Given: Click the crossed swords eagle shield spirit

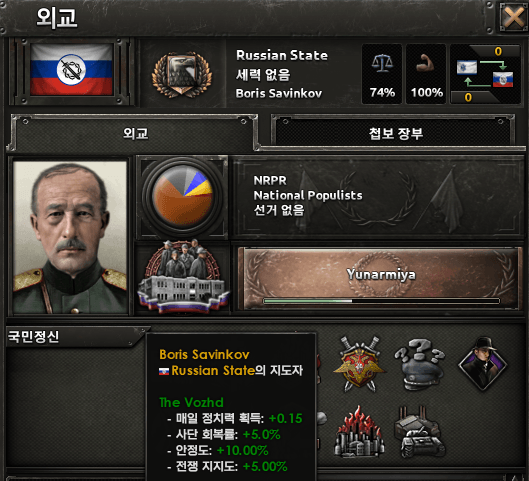Looking at the screenshot, I should click(360, 364).
